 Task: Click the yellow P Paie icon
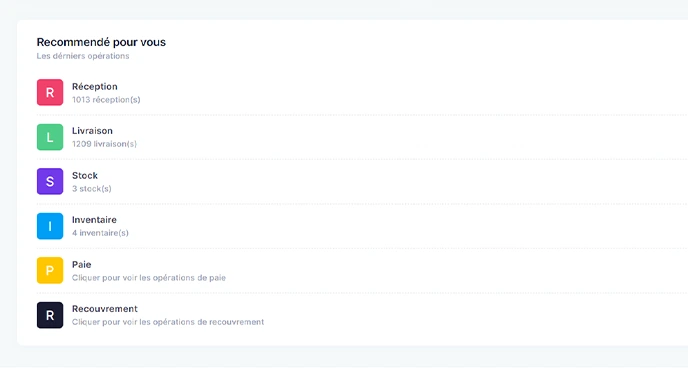pos(50,271)
